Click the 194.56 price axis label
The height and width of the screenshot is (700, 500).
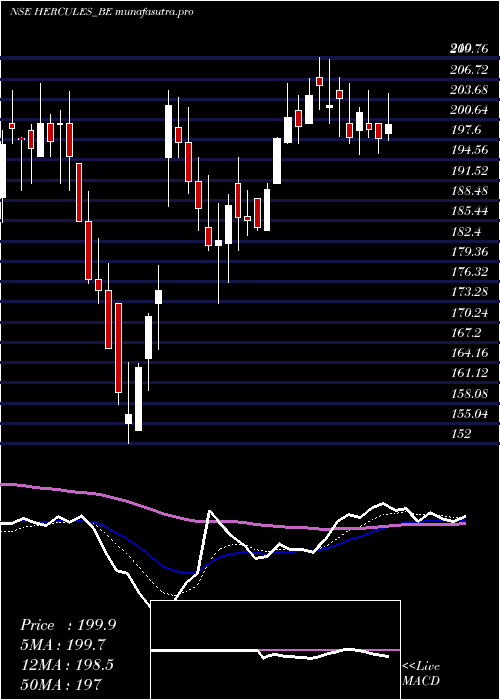click(x=470, y=150)
